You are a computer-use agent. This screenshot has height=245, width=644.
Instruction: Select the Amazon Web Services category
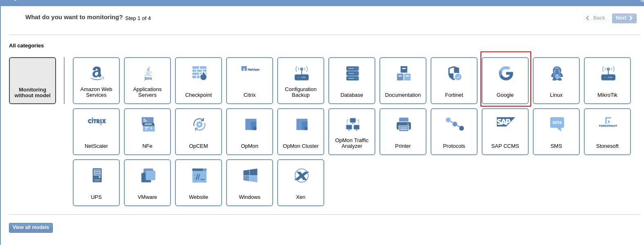pyautogui.click(x=96, y=80)
